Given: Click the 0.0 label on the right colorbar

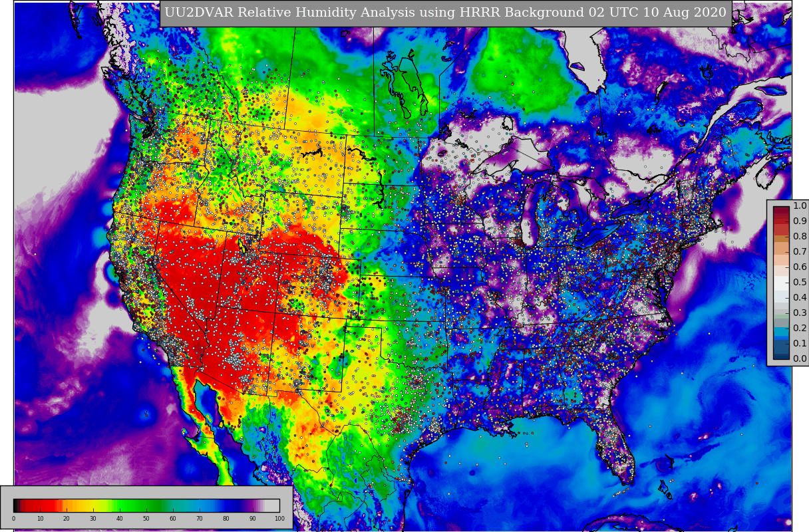Looking at the screenshot, I should coord(800,359).
